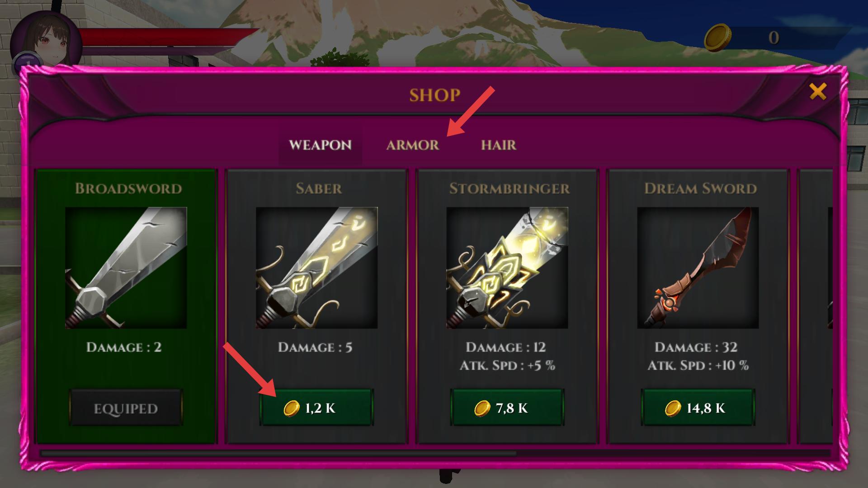
Task: Click the coin icon on Saber price
Action: 292,408
